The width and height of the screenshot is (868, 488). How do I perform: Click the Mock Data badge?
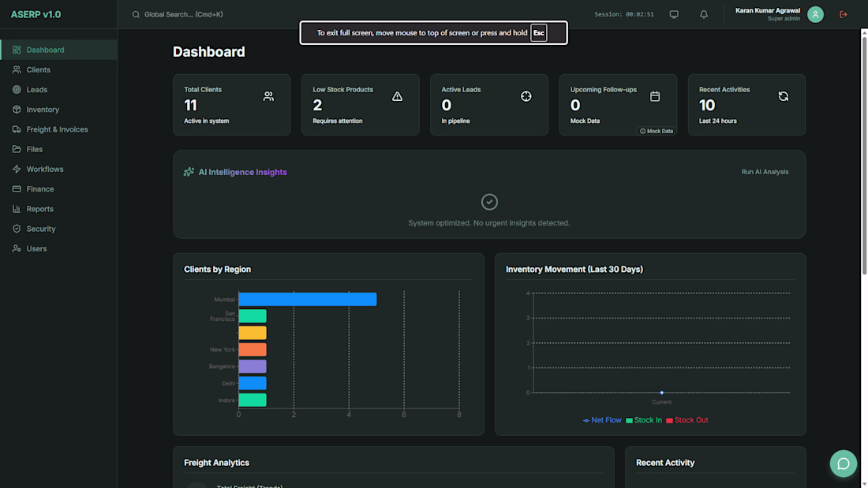(657, 131)
